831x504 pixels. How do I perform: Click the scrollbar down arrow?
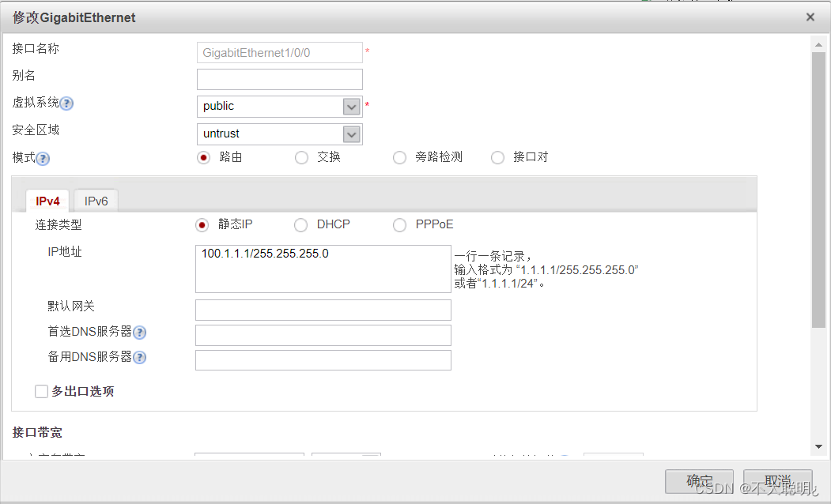click(818, 447)
